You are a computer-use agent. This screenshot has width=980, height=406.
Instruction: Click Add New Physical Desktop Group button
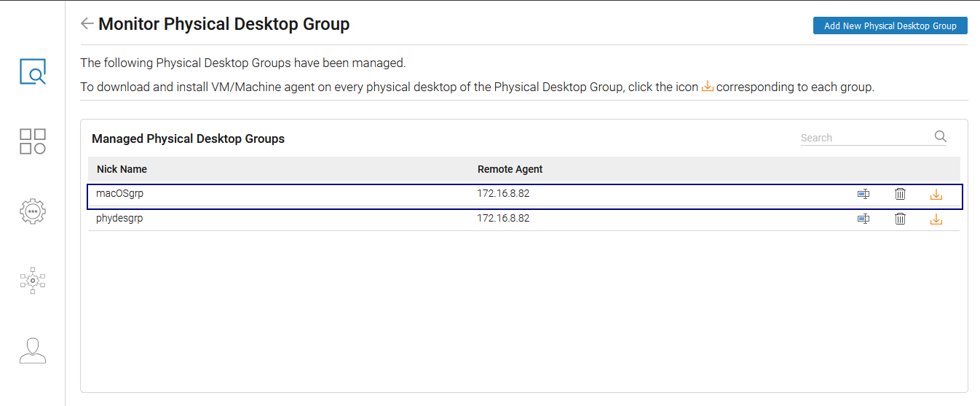890,26
